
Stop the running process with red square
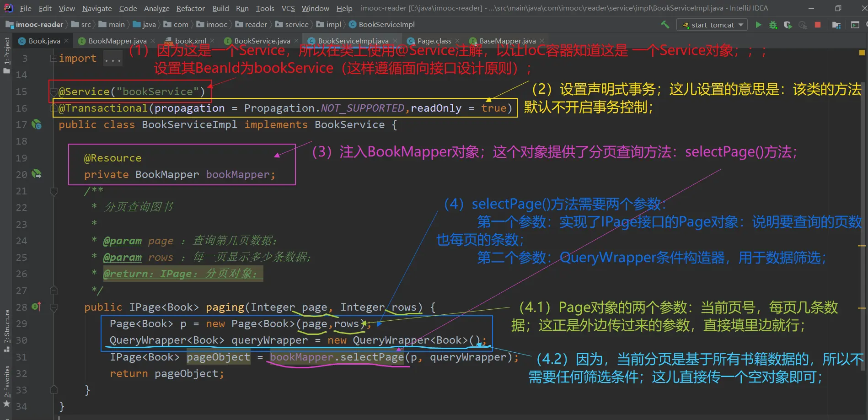tap(818, 25)
